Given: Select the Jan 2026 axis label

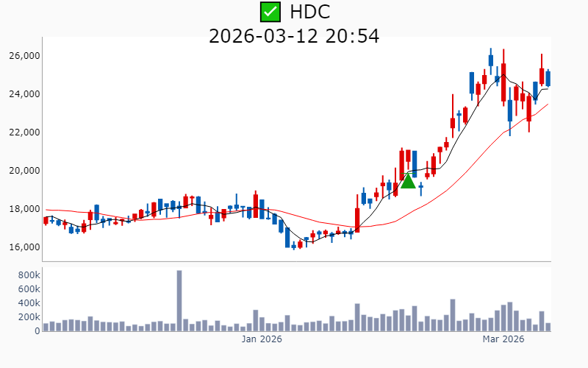Looking at the screenshot, I should coord(262,339).
